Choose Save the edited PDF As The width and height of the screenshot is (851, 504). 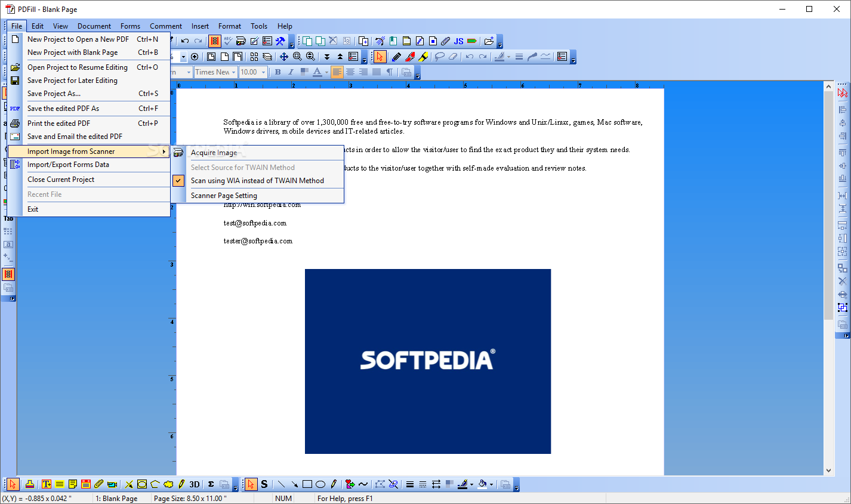89,109
